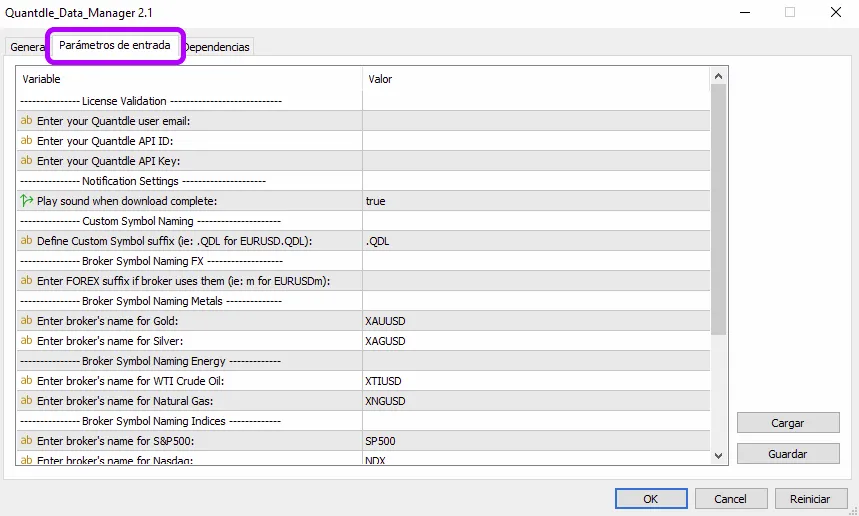Click 'Enter broker's name for S&P500:' label
Viewport: 859px width, 516px height.
(116, 441)
